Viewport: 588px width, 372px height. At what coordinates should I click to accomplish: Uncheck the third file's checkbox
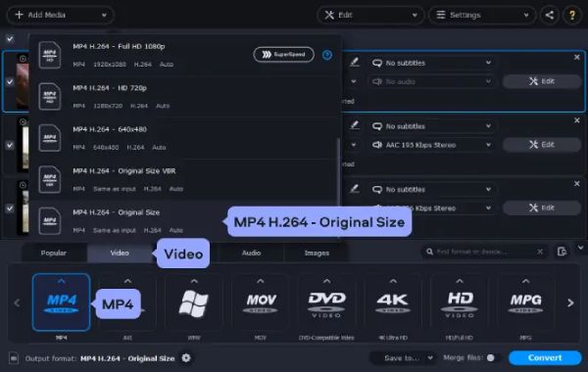coord(10,209)
